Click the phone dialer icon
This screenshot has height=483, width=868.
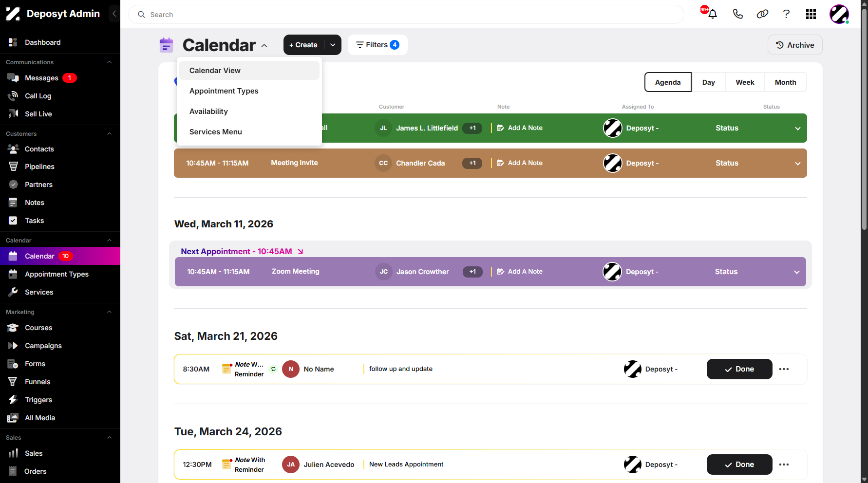coord(737,14)
